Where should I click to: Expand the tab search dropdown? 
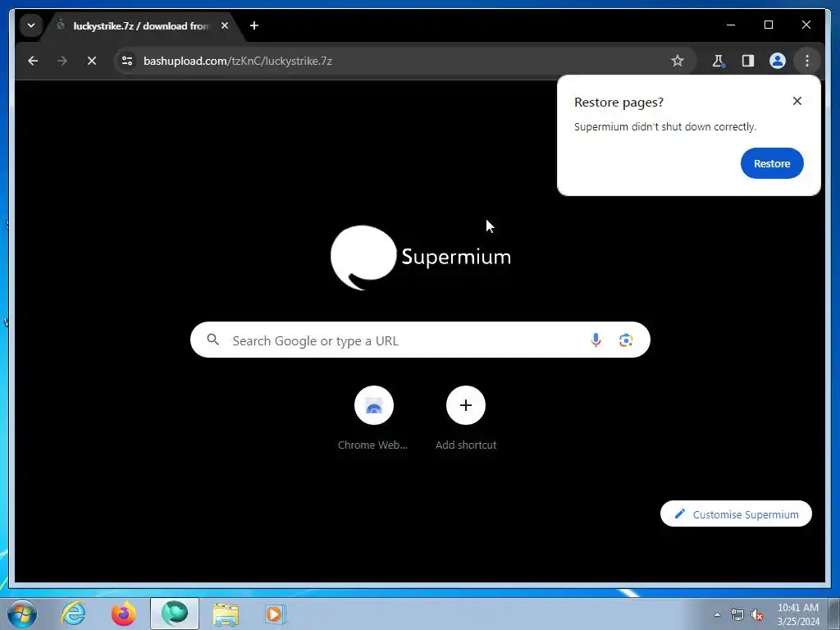pos(31,25)
